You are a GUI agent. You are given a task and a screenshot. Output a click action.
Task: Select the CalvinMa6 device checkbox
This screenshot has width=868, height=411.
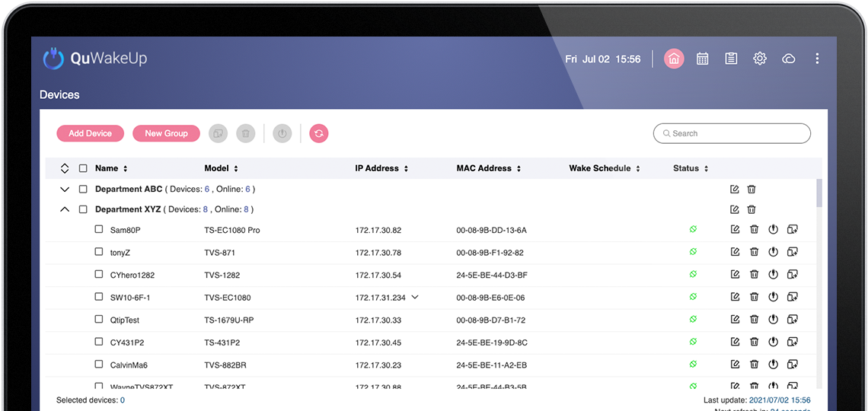(x=99, y=365)
